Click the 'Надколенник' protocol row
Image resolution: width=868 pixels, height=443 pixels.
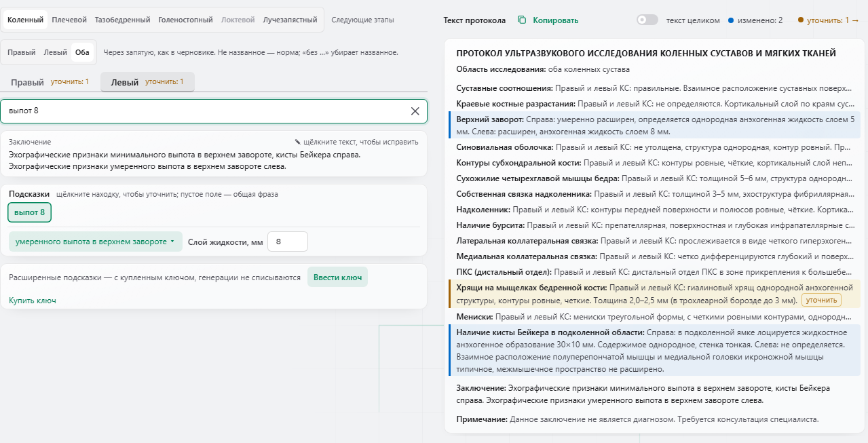[654, 210]
